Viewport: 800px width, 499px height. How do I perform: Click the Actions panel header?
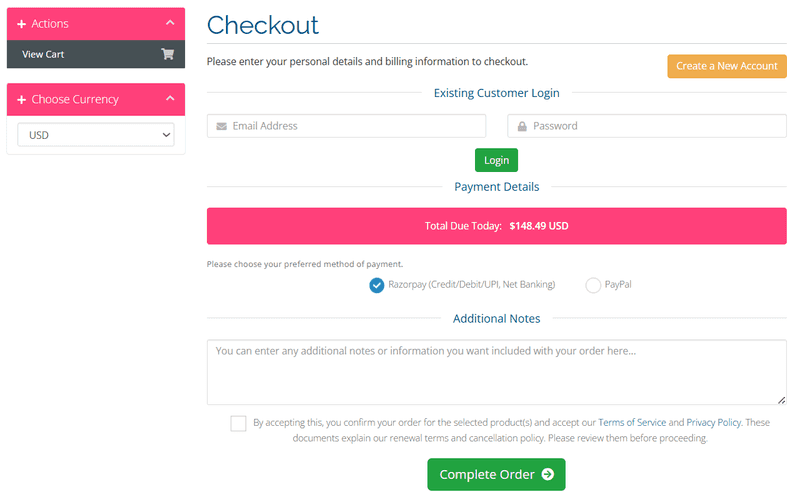(x=96, y=24)
